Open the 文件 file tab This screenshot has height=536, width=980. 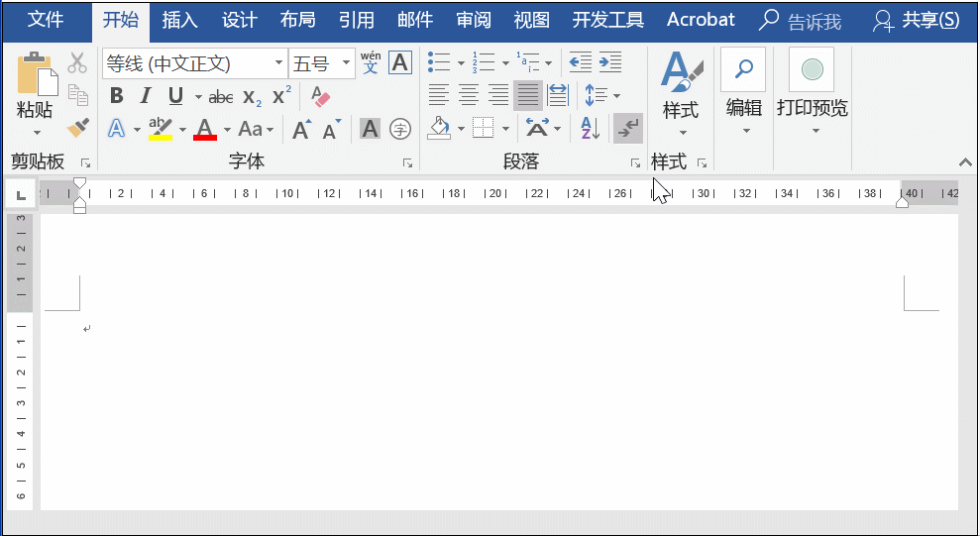click(x=46, y=20)
